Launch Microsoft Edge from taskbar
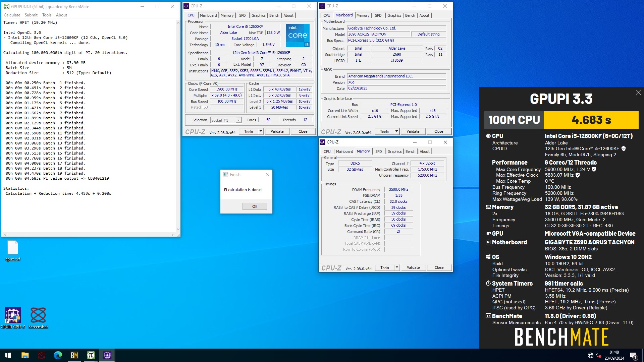The height and width of the screenshot is (362, 644). point(58,355)
